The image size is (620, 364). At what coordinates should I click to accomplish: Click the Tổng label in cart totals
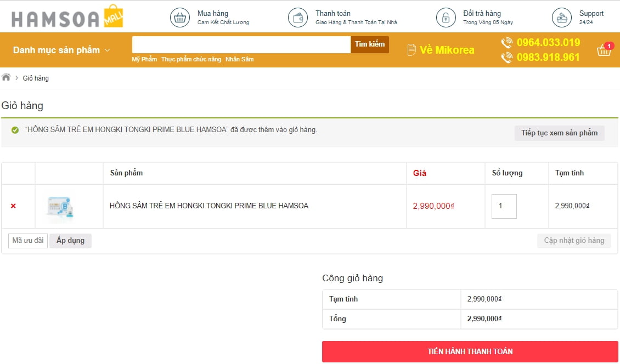tap(337, 319)
